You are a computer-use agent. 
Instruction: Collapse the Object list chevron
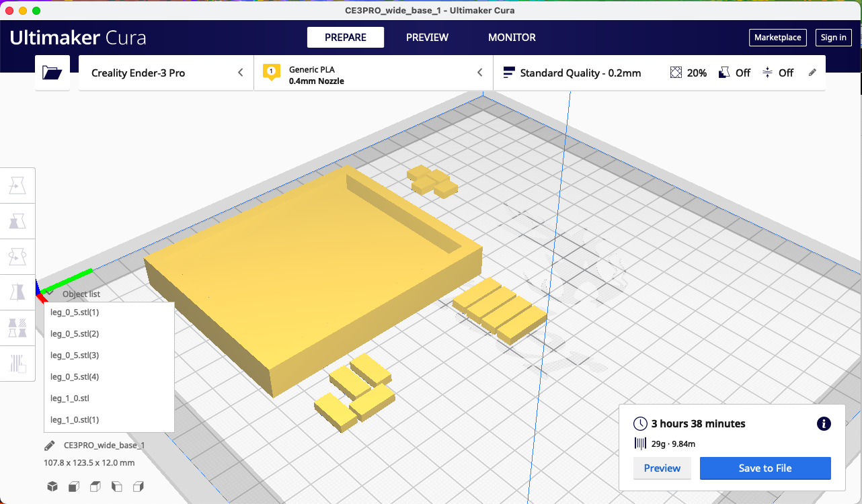(50, 294)
